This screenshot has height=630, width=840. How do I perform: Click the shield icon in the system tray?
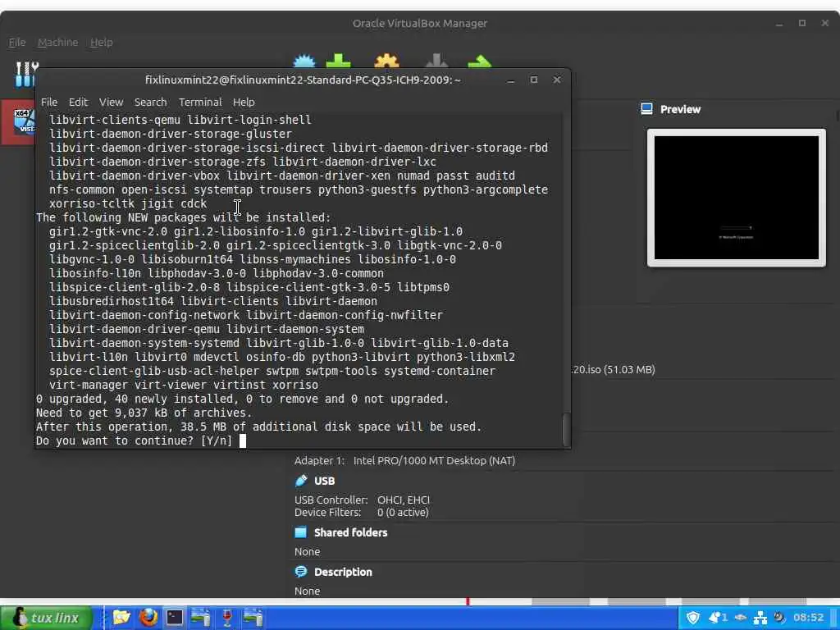(x=692, y=618)
